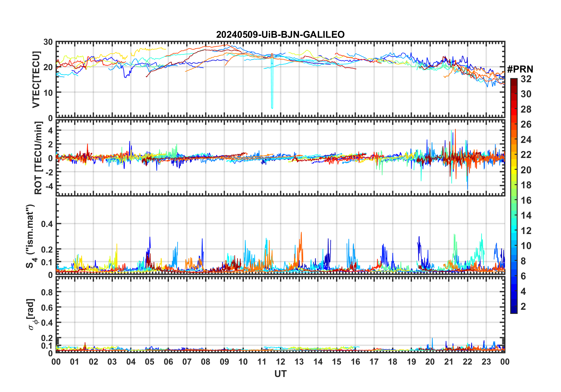Click colorbar tick label 2
This screenshot has width=561, height=392.
point(523,307)
